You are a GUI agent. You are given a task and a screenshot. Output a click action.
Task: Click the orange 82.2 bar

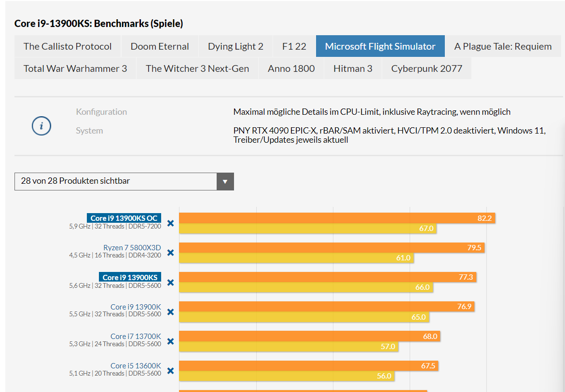pyautogui.click(x=337, y=218)
